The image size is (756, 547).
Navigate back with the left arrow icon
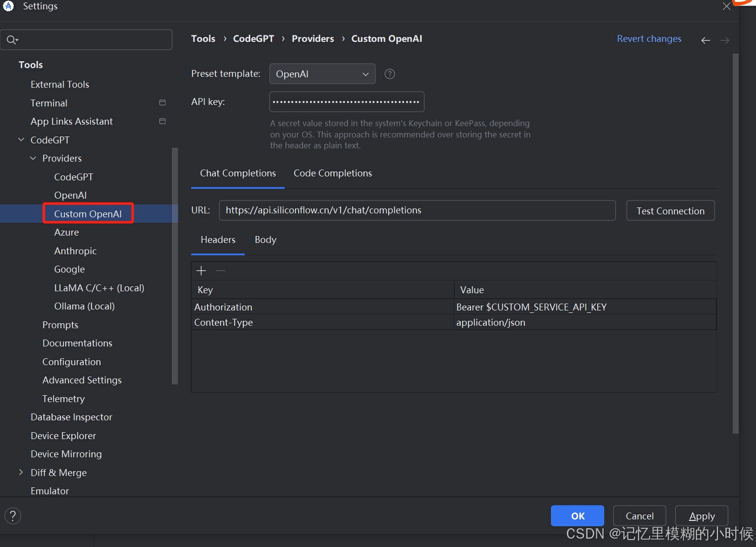tap(705, 40)
